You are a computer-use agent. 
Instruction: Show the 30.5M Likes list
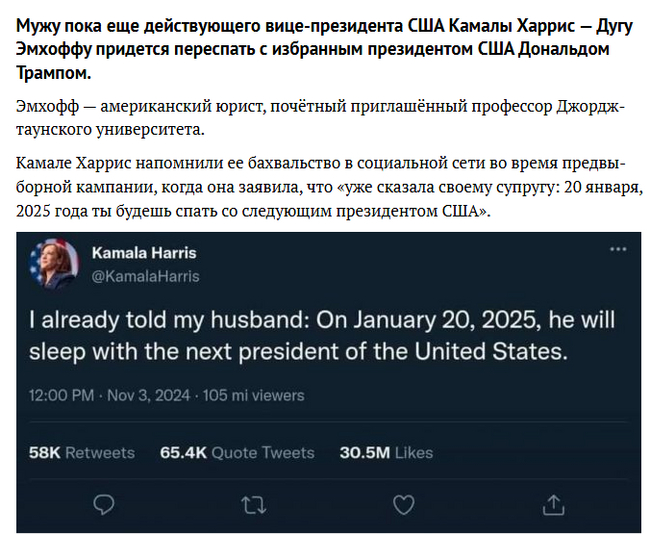pos(386,452)
